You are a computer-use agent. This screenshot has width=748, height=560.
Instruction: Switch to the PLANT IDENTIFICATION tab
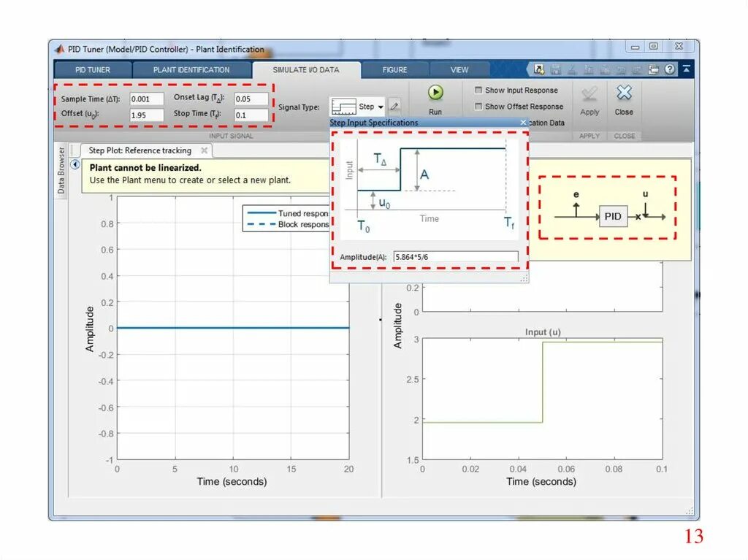tap(191, 69)
